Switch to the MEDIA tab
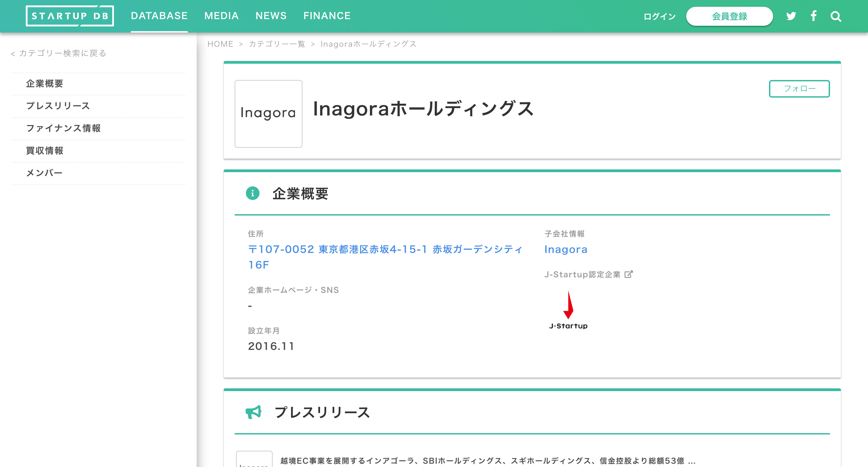 pyautogui.click(x=221, y=16)
